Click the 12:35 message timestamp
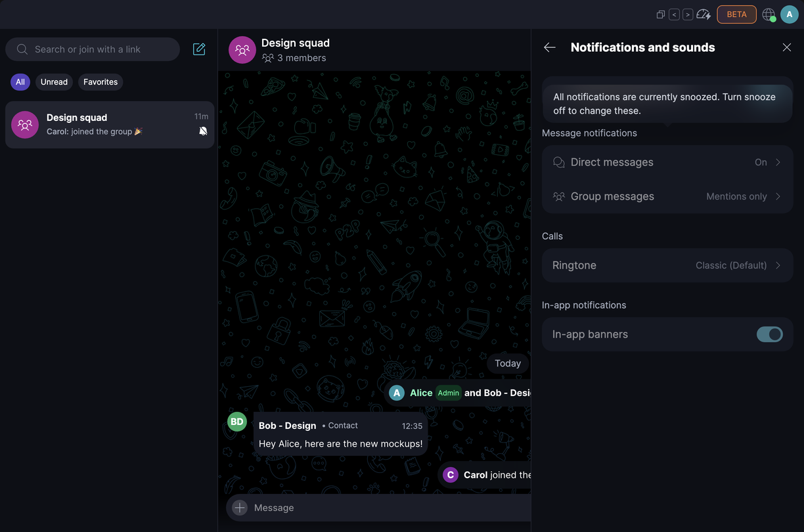The width and height of the screenshot is (804, 532). (x=412, y=426)
